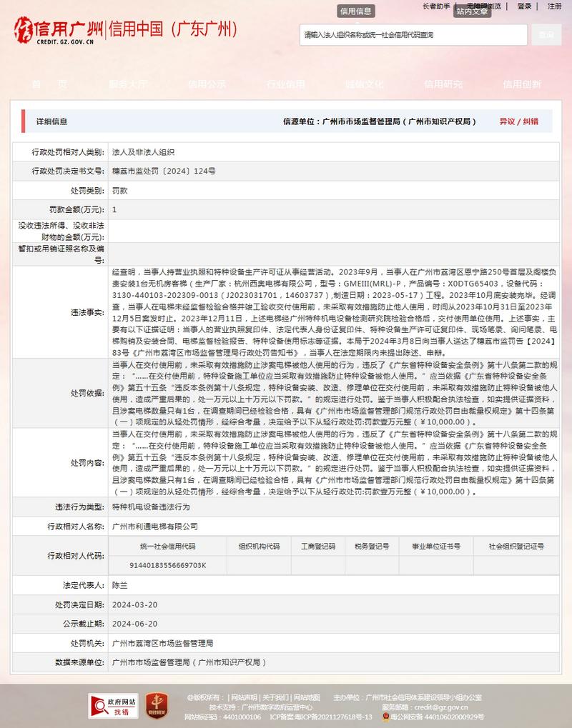The width and height of the screenshot is (572, 728).
Task: Click the 处罚依据 row label
Action: tap(87, 393)
